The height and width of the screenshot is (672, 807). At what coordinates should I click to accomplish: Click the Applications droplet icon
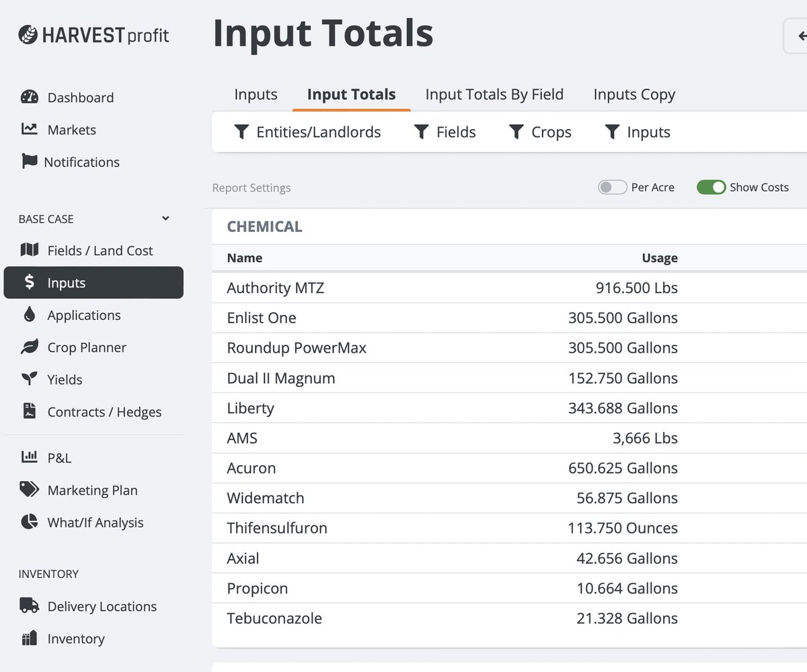coord(30,314)
